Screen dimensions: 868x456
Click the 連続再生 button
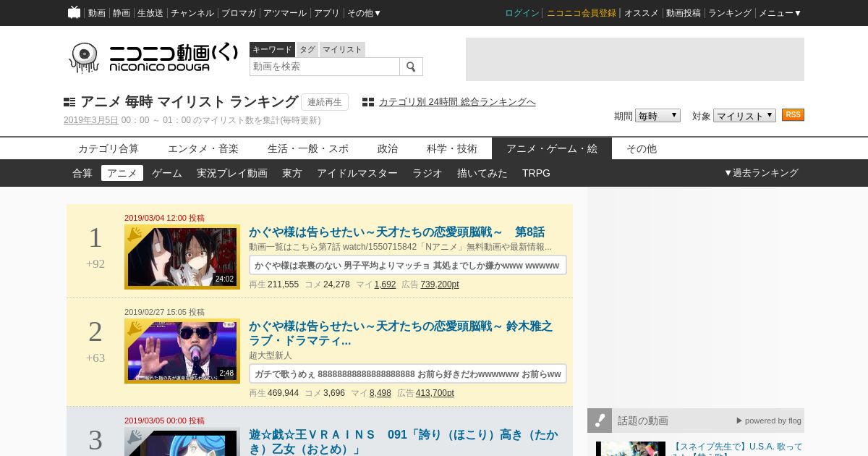point(325,102)
